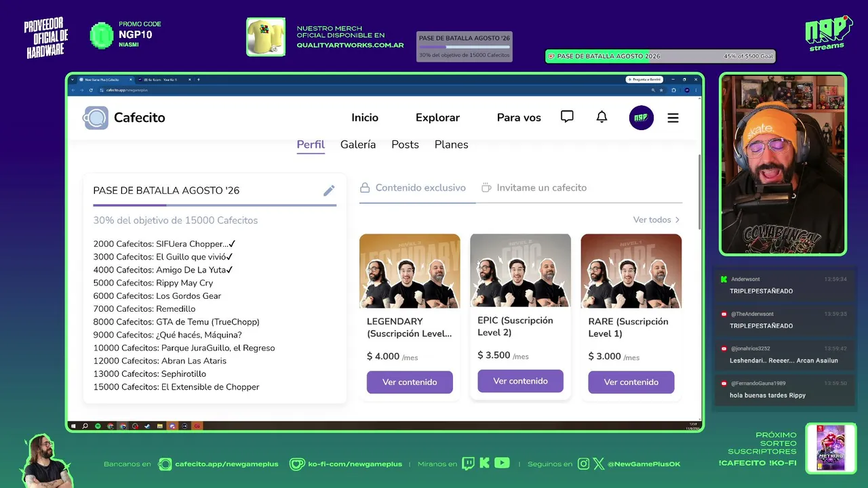Open the chat messages icon in header
The height and width of the screenshot is (488, 868).
(567, 117)
